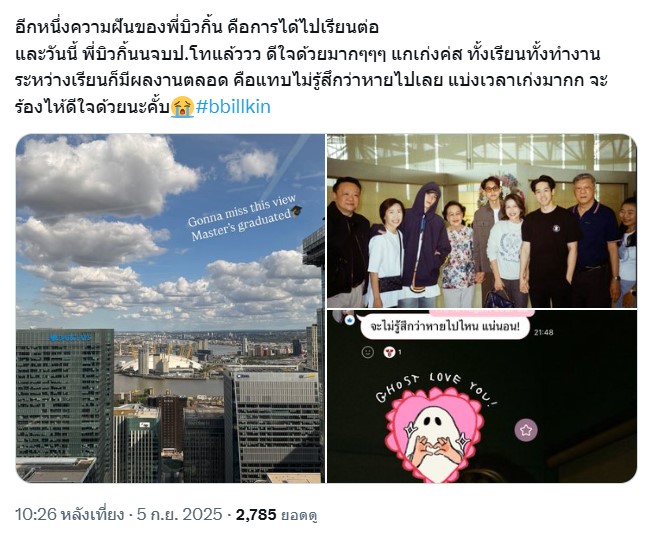Viewport: 655px width, 534px height.
Task: Click the ghost heart sticker
Action: [434, 433]
